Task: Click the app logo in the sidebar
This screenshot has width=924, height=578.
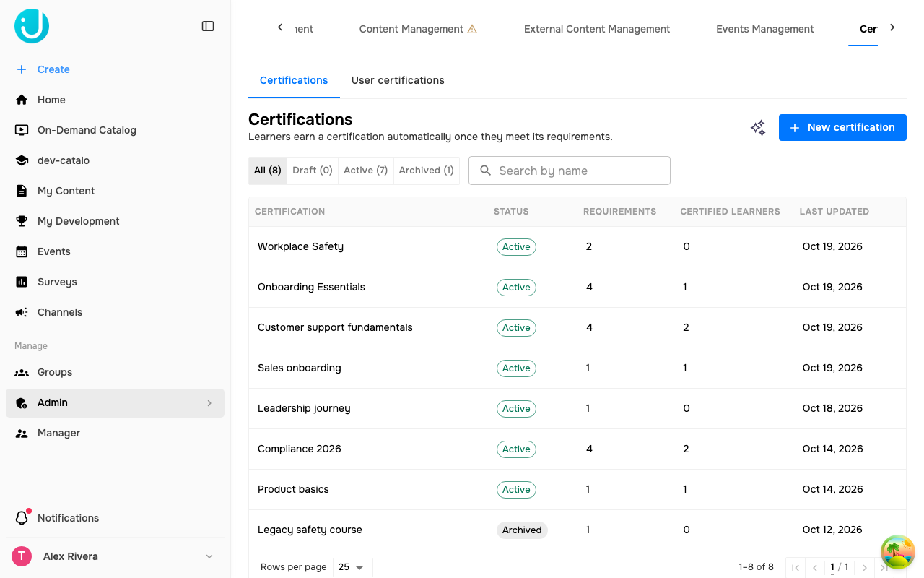Action: coord(32,26)
